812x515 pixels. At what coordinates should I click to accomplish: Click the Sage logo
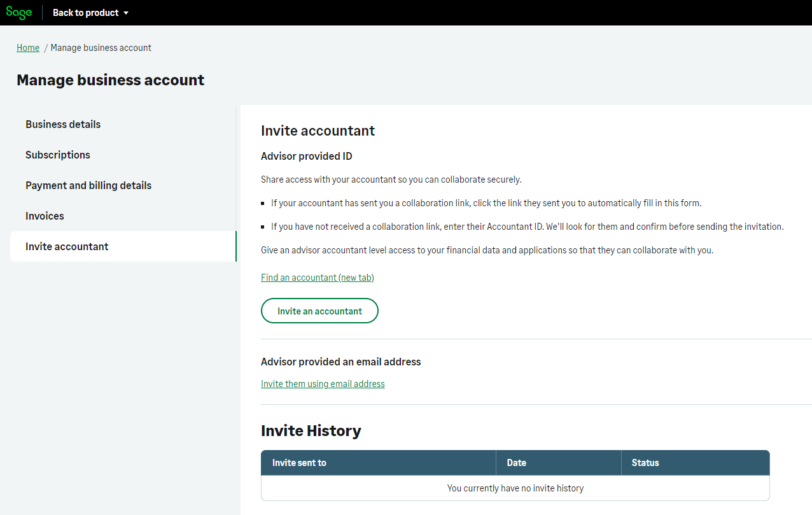(18, 12)
